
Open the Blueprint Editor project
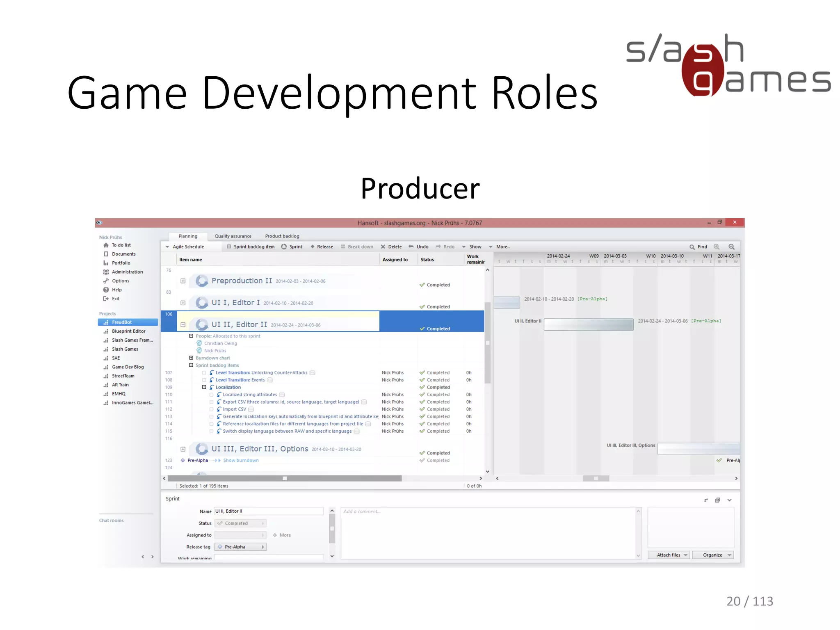coord(128,331)
